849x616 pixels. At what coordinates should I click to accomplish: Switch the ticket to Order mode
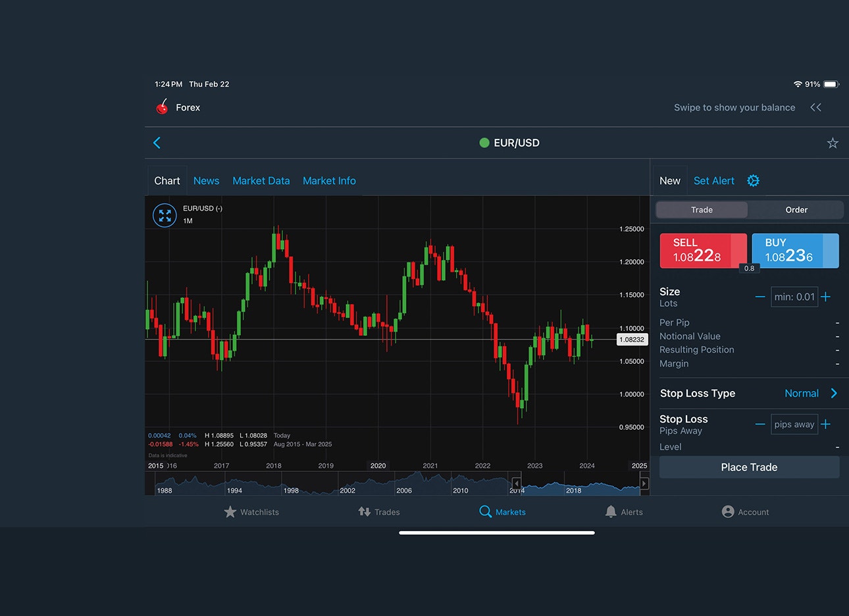(796, 209)
